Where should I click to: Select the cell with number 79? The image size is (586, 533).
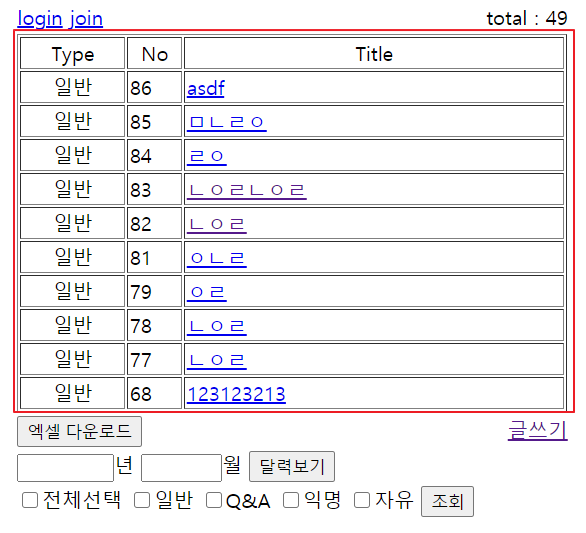[154, 291]
